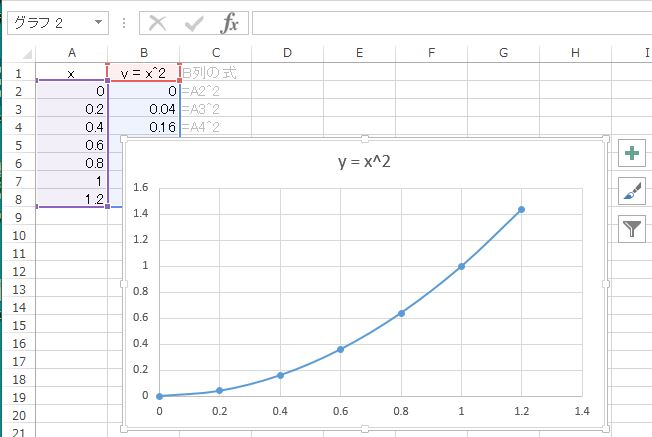
Task: Select cell A4 with value 0.4
Action: click(x=72, y=127)
